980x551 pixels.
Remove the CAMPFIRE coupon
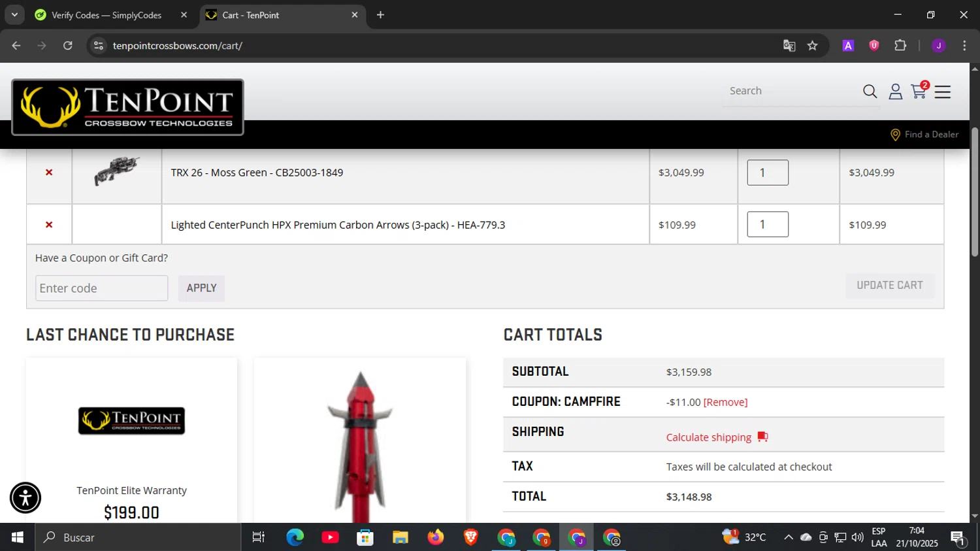(x=725, y=403)
